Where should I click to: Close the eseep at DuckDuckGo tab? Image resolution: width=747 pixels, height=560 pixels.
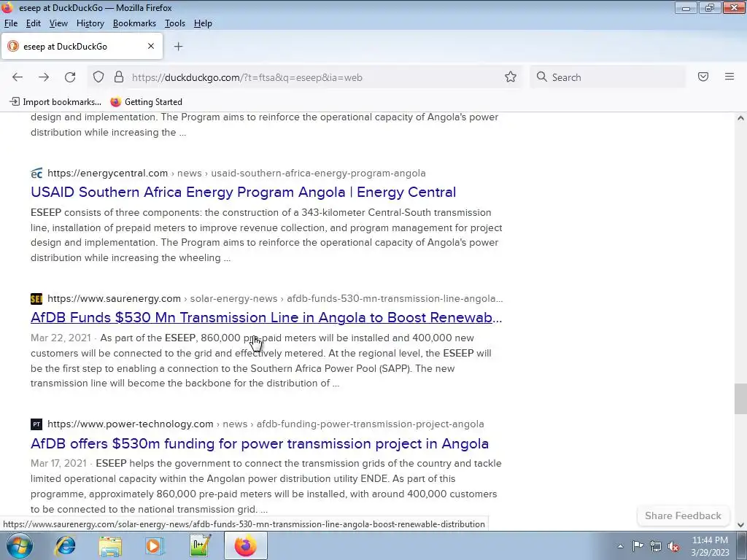[151, 46]
